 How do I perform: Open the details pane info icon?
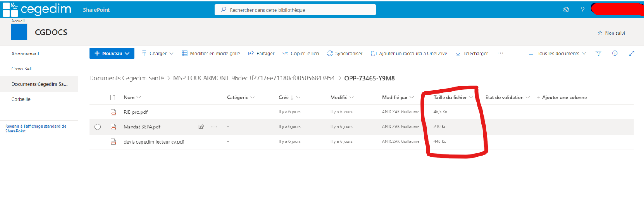[x=615, y=53]
